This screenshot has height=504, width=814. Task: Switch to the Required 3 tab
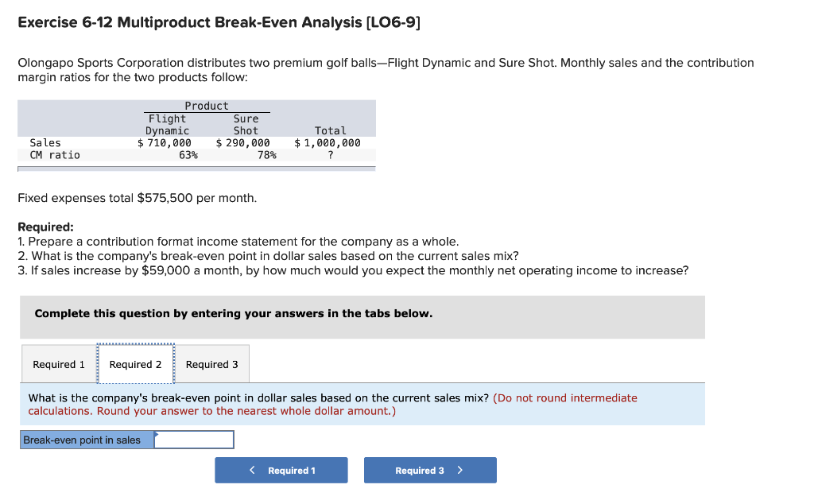[211, 363]
